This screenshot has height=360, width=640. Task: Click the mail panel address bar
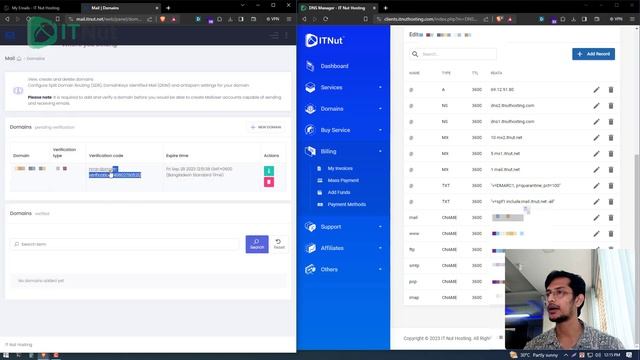109,19
